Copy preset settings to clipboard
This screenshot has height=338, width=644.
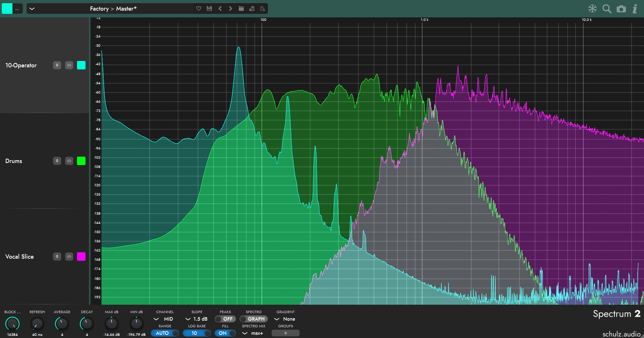[252, 9]
